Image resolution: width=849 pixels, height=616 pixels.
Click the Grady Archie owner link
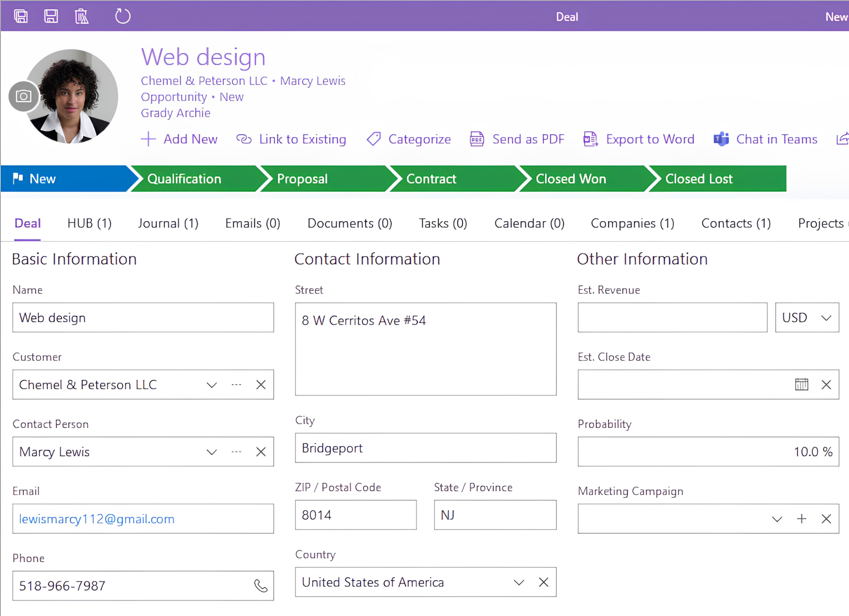coord(175,113)
